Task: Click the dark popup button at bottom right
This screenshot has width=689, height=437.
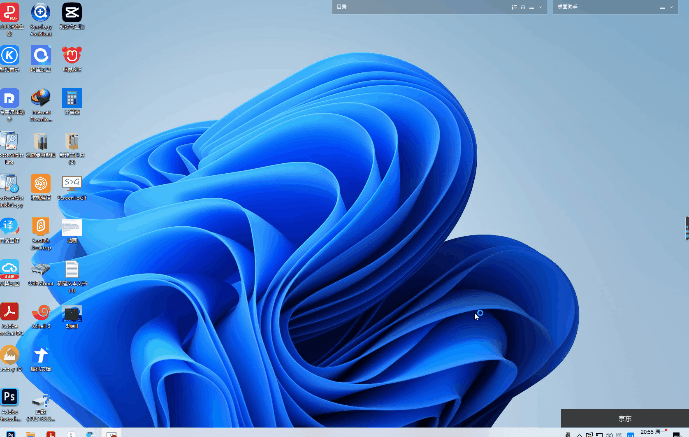Action: (x=624, y=418)
